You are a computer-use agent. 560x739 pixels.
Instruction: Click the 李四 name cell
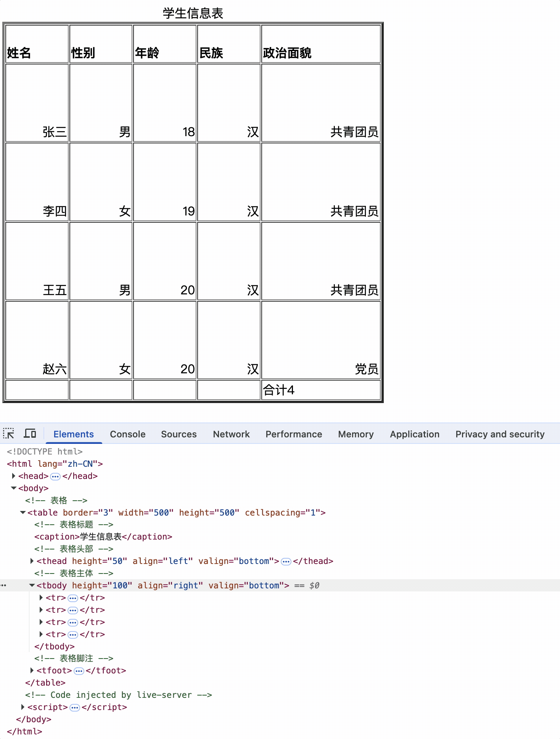coord(37,182)
